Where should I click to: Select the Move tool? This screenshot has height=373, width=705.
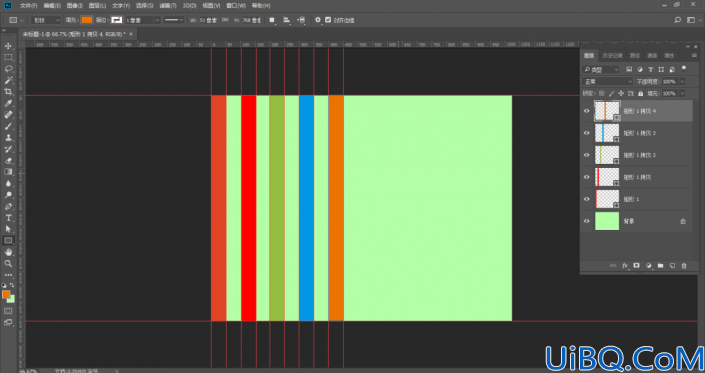[x=8, y=46]
